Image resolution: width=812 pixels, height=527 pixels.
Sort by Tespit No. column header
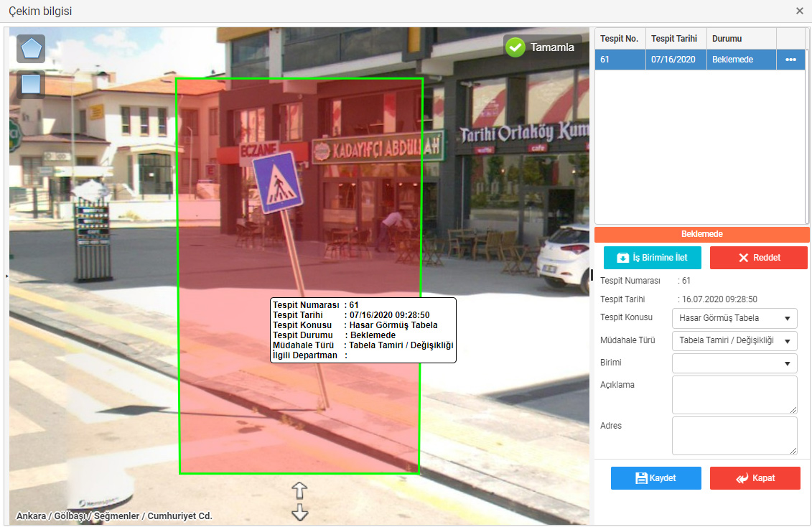(620, 39)
